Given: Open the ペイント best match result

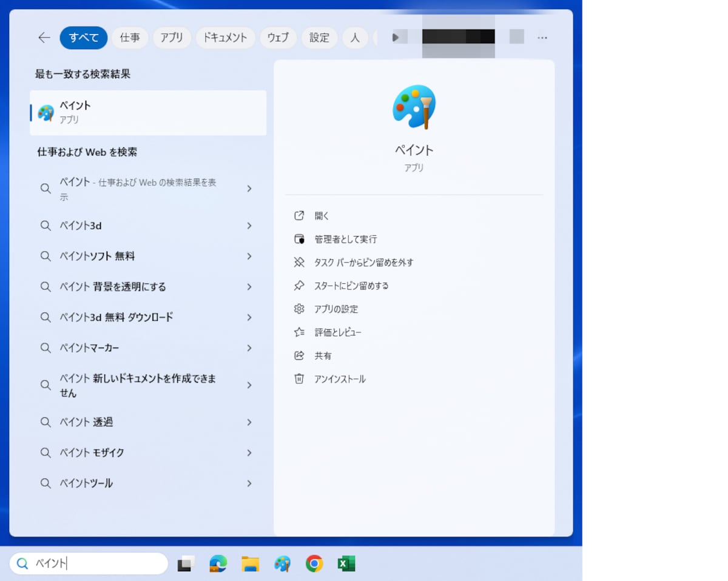Looking at the screenshot, I should 148,113.
